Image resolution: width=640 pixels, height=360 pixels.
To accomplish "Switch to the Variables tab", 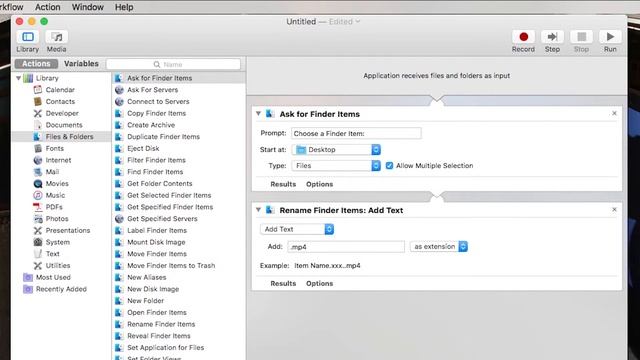I will (81, 64).
